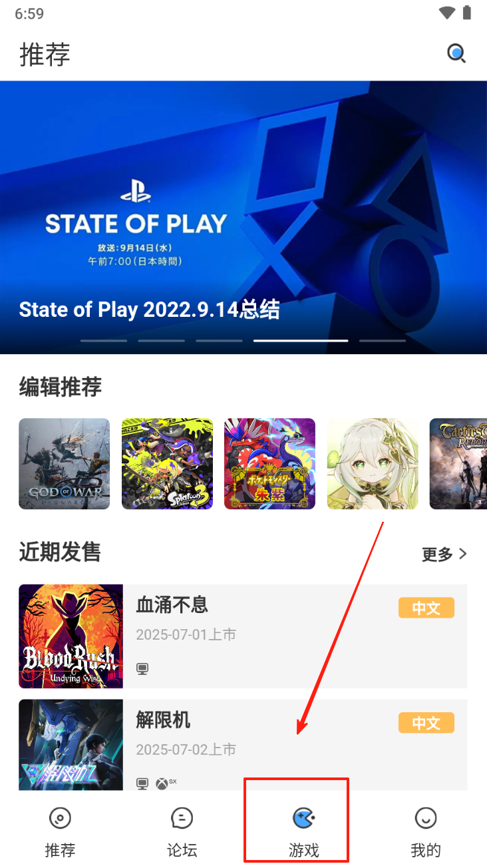The height and width of the screenshot is (868, 487).
Task: Open State of Play 2022.9.14总结 banner
Action: pos(243,218)
